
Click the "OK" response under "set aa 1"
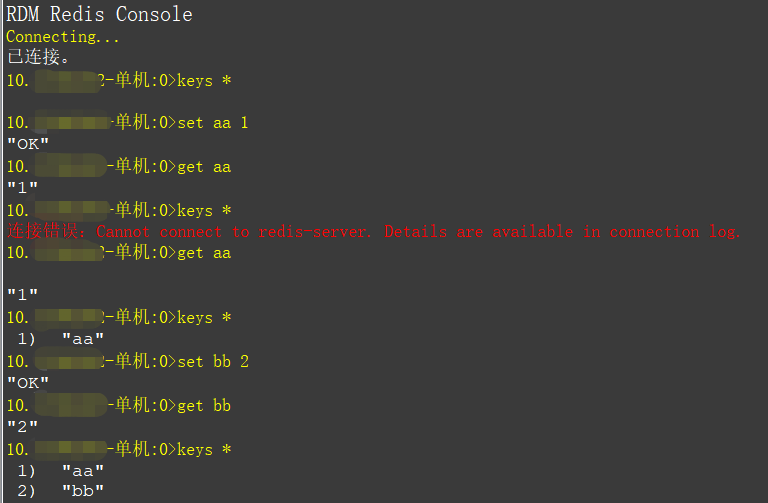tap(28, 144)
